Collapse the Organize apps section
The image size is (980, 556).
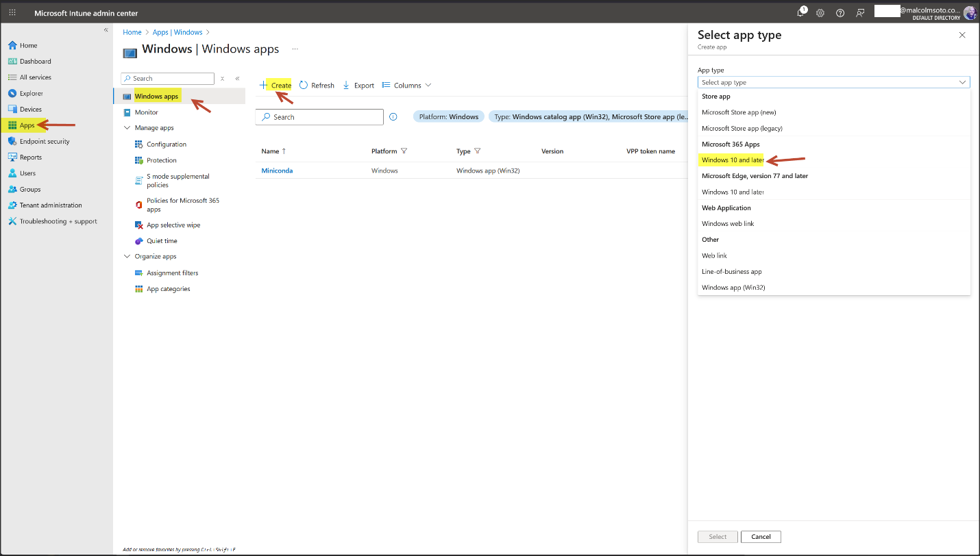click(127, 257)
